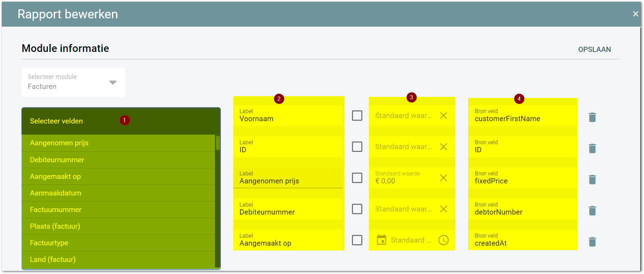The height and width of the screenshot is (274, 644).
Task: Remove the createdAt row via trash icon
Action: coord(592,242)
